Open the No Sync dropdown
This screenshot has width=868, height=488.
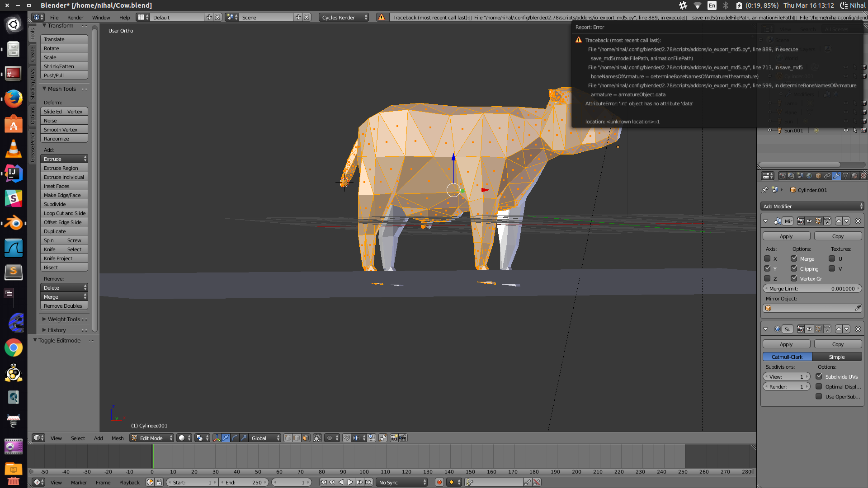(402, 482)
